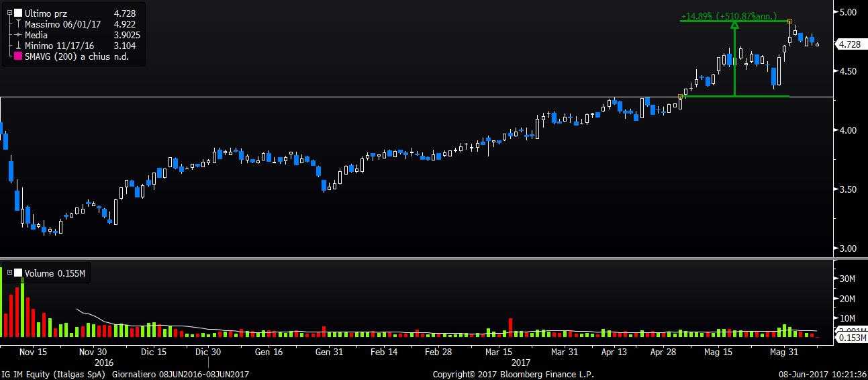Collapse the Ultimo prz legend tree
The height and width of the screenshot is (380, 868).
pos(9,13)
